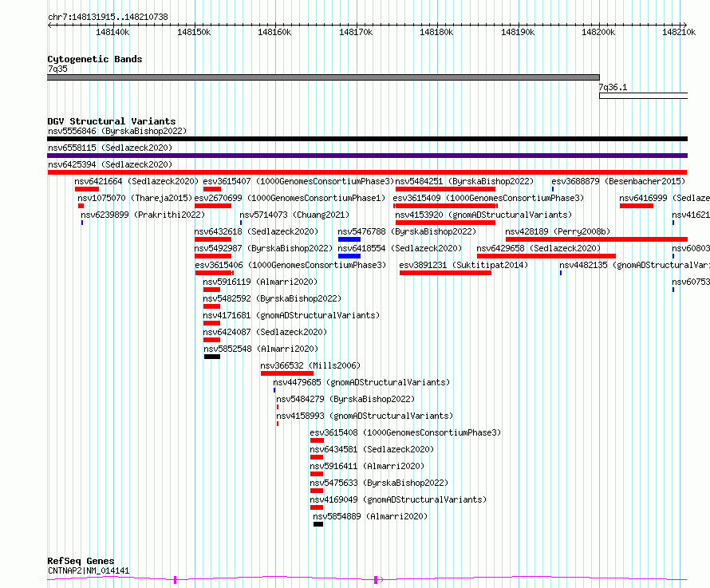
Task: Click the Cytogenetic Bands track title
Action: click(95, 59)
